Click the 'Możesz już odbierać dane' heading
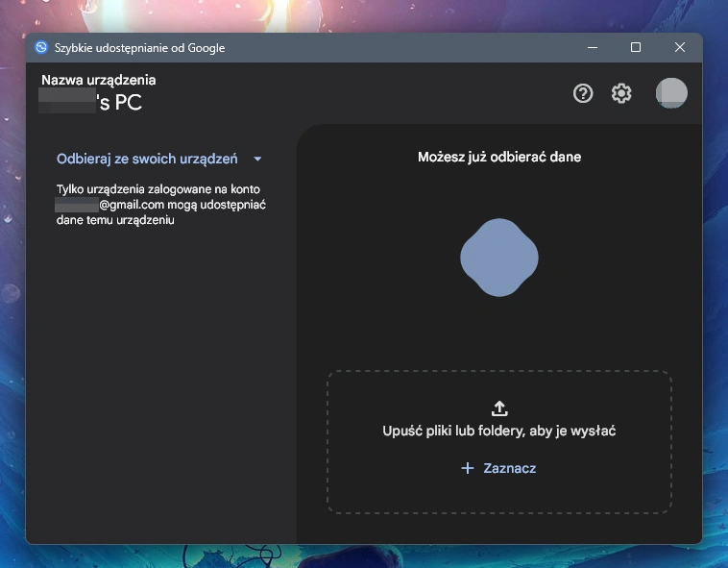 499,157
